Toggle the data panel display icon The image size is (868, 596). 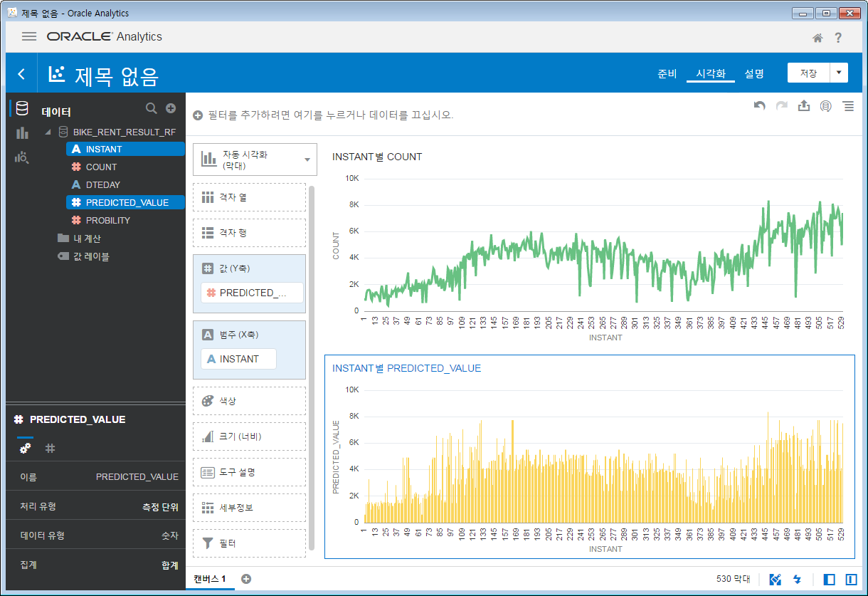pos(829,579)
